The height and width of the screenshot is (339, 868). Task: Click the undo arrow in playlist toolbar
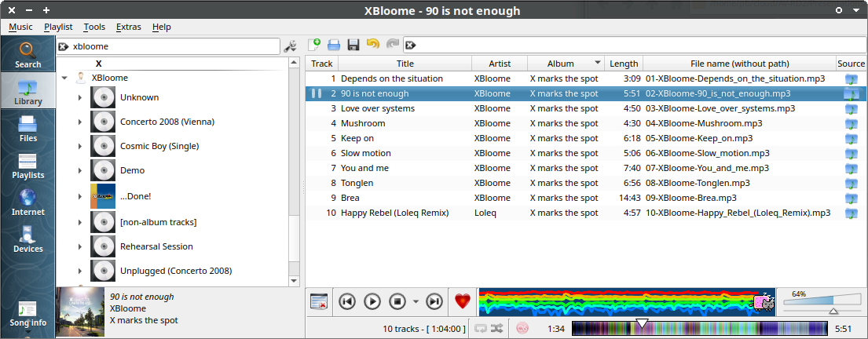[x=373, y=46]
